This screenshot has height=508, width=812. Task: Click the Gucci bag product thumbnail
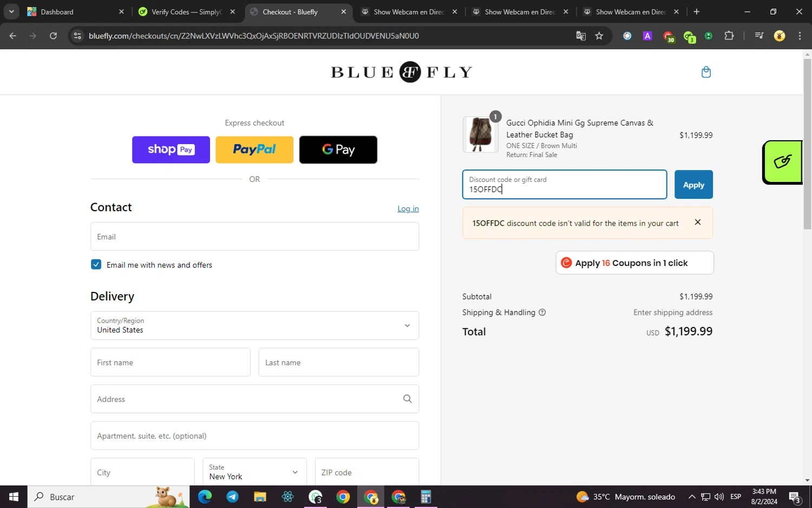click(x=480, y=134)
